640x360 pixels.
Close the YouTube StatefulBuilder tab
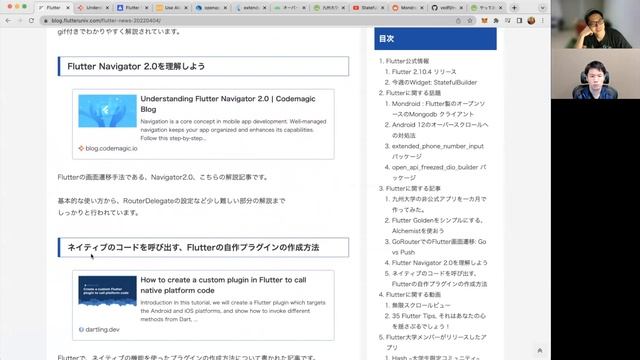382,8
